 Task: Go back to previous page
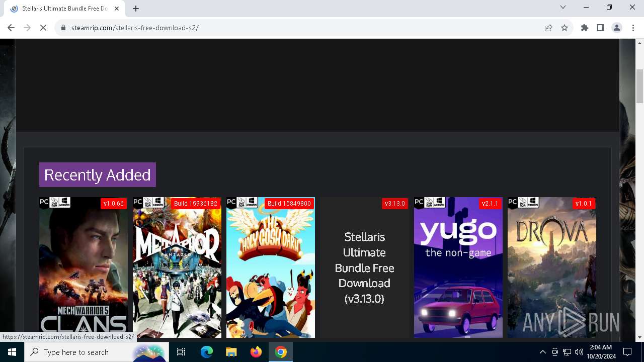click(11, 28)
